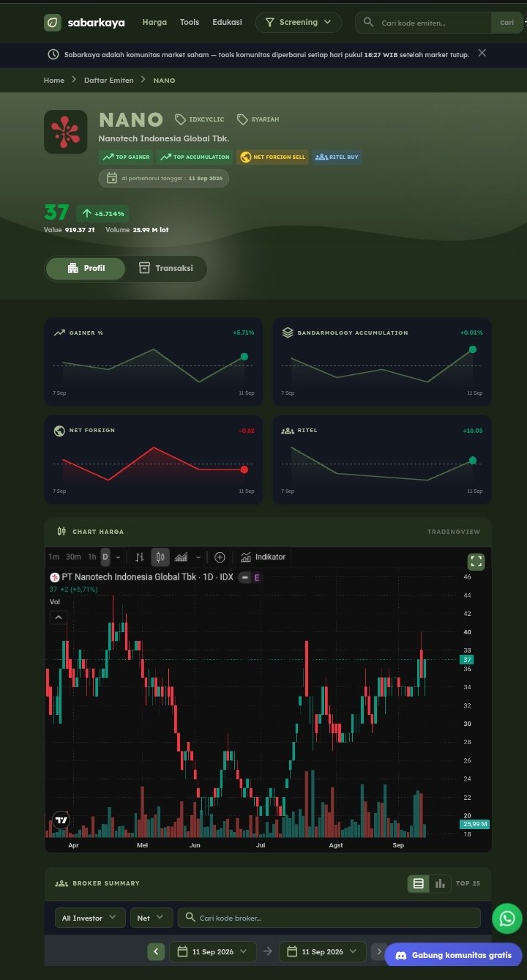
Task: Switch to the Transaksi tab
Action: click(166, 269)
